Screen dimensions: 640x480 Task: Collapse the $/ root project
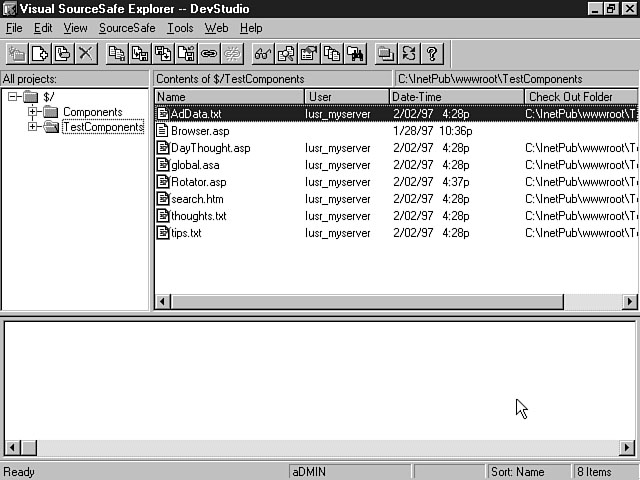click(x=14, y=97)
